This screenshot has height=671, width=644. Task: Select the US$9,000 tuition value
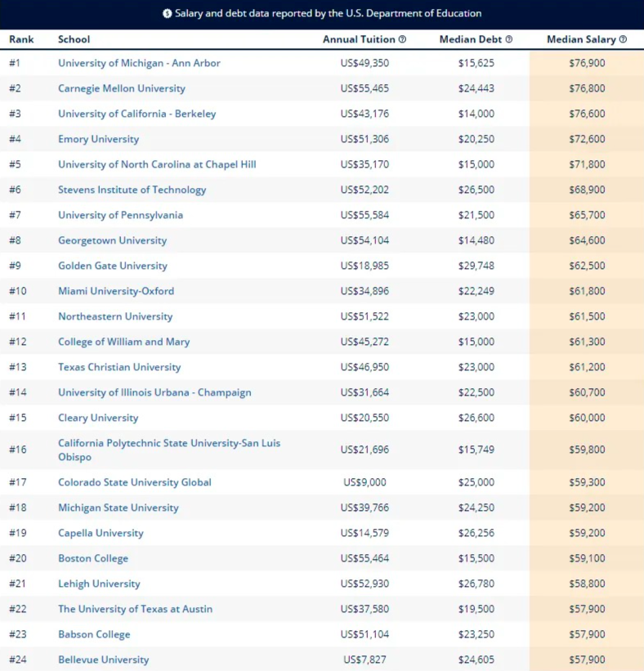pos(364,482)
